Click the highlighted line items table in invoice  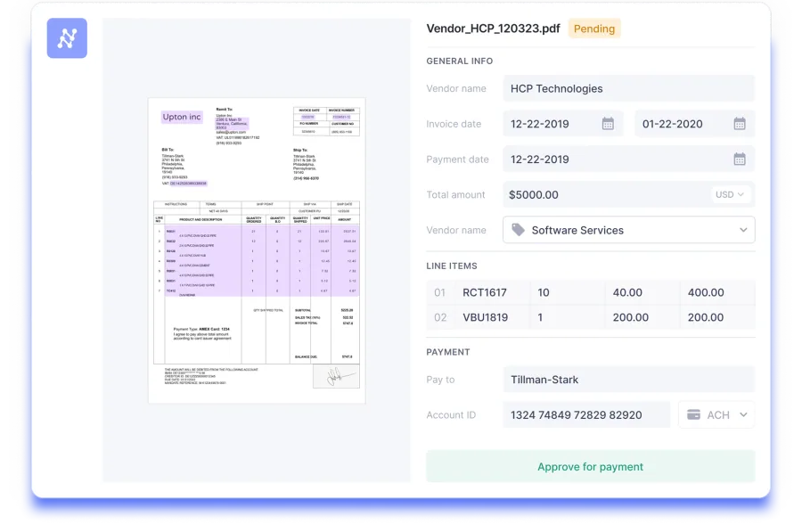[x=262, y=261]
